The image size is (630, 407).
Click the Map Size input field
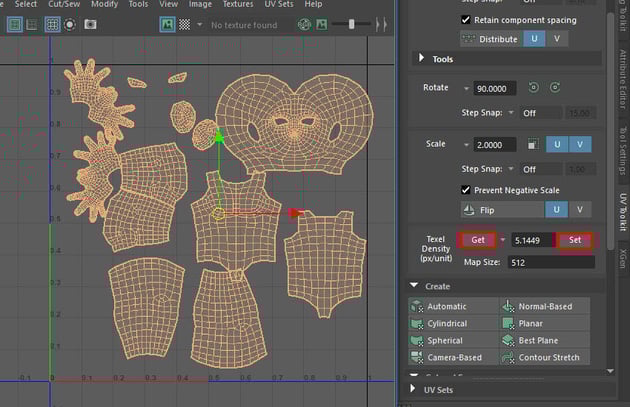(550, 262)
